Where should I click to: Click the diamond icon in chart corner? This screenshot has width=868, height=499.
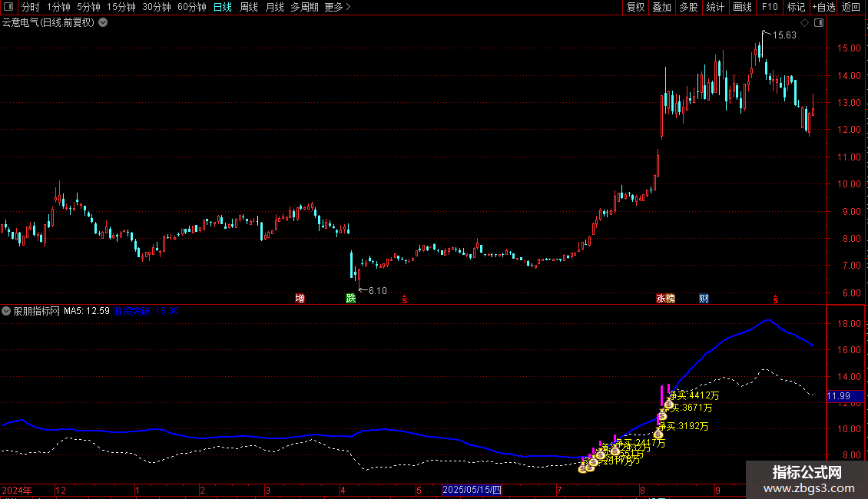click(x=805, y=23)
